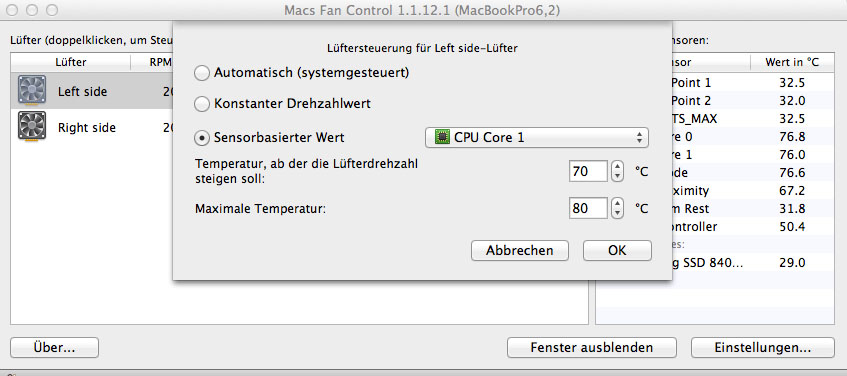
Task: Click the Wert in °C column header
Action: pos(792,62)
